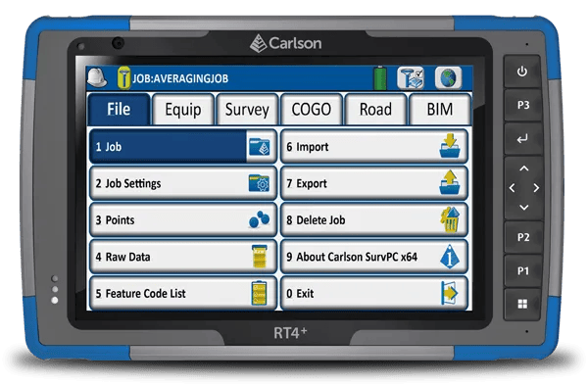Choose 6 Import
Screen dimensions: 588x385
374,147
